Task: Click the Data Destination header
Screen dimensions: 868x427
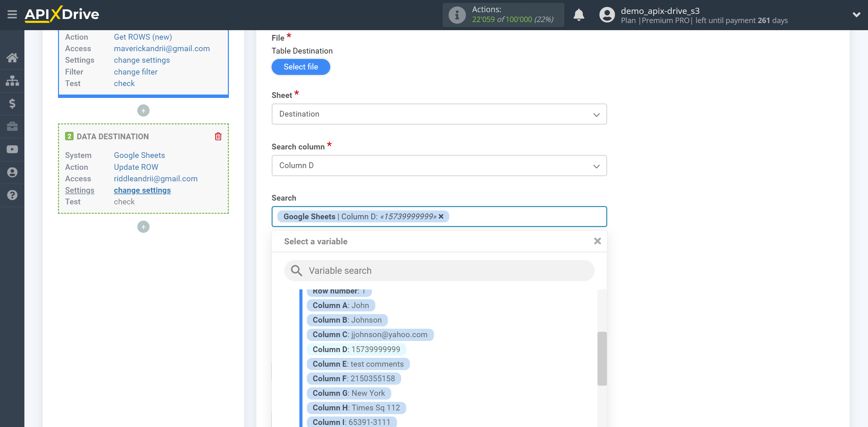Action: (113, 137)
